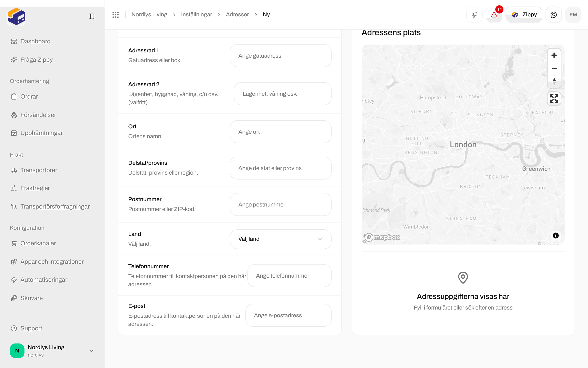Click Inställningar breadcrumb
This screenshot has height=368, width=588.
196,15
